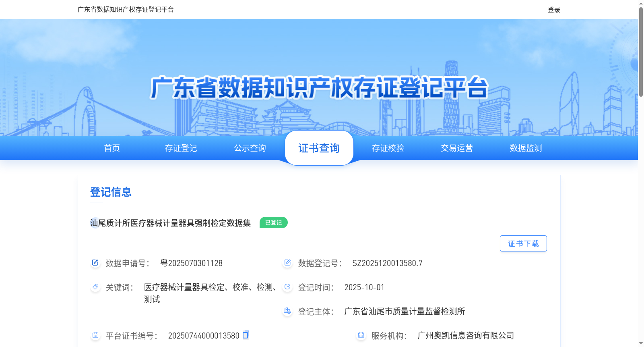The height and width of the screenshot is (347, 644).
Task: Navigate to the 交易运营 tab
Action: coord(457,148)
